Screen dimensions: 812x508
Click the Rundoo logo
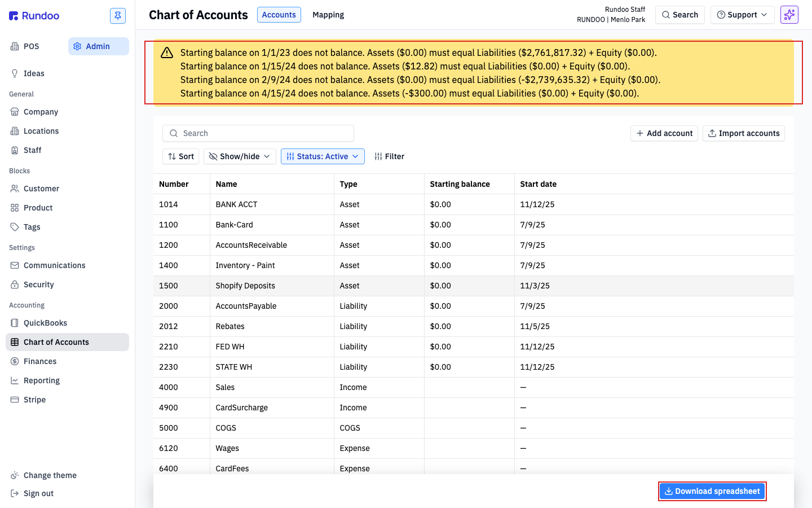[34, 16]
